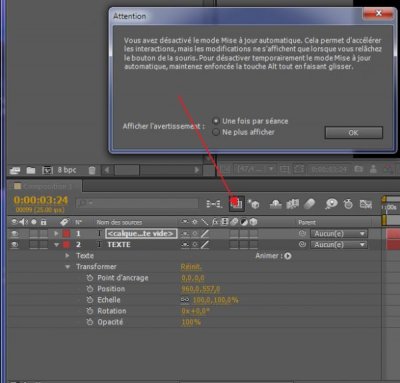Select the layer name <calque...te vide>
The width and height of the screenshot is (400, 383).
coord(141,234)
